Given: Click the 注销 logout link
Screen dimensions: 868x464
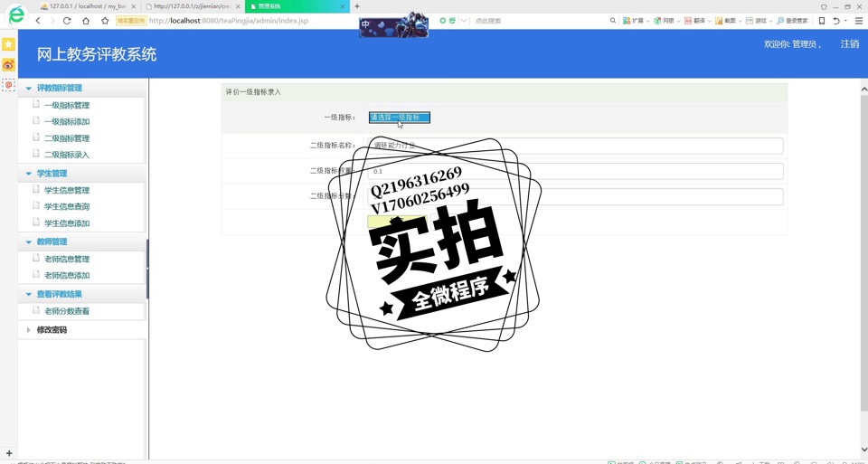Looking at the screenshot, I should (849, 44).
